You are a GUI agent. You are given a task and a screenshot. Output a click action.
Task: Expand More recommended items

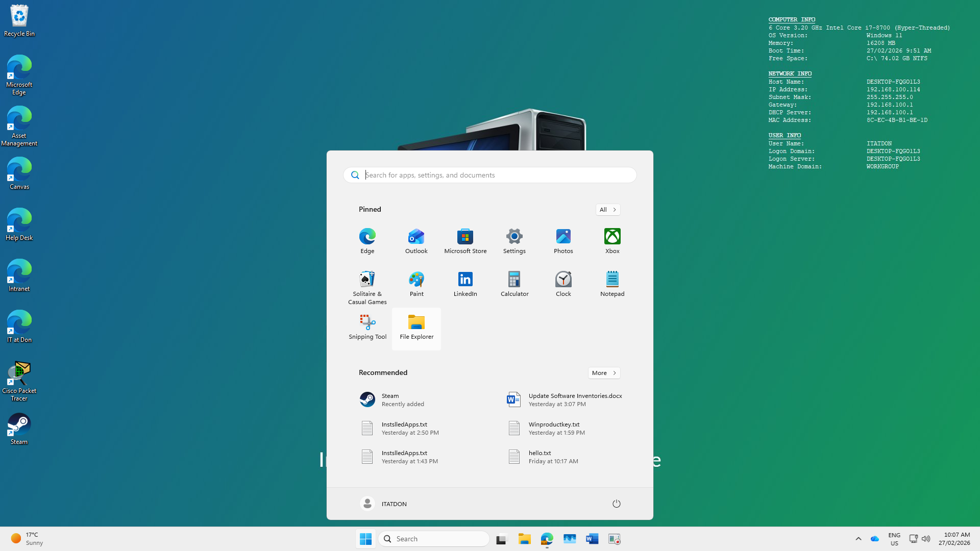coord(604,373)
